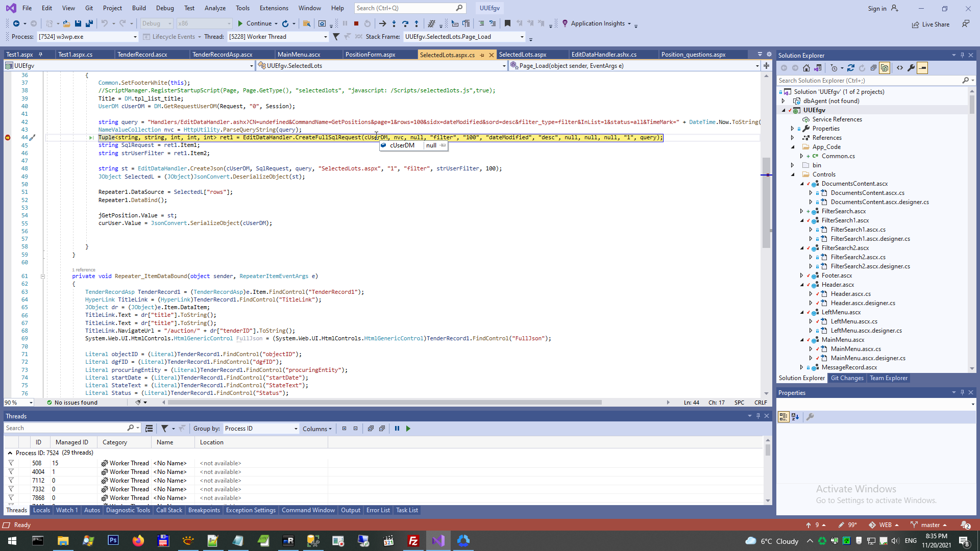Viewport: 980px width, 551px height.
Task: Toggle Show All Files in Solution Explorer
Action: tap(885, 68)
